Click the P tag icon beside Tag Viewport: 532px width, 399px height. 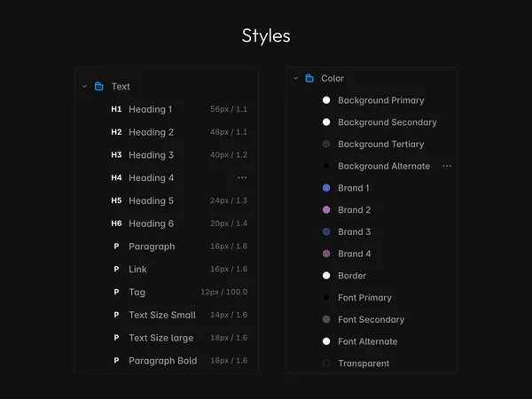[x=116, y=292]
